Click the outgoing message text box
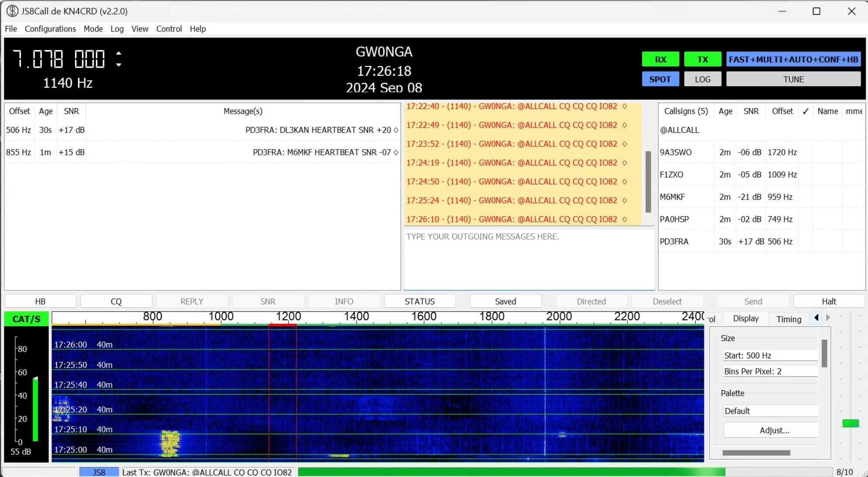This screenshot has height=477, width=868. tap(529, 259)
